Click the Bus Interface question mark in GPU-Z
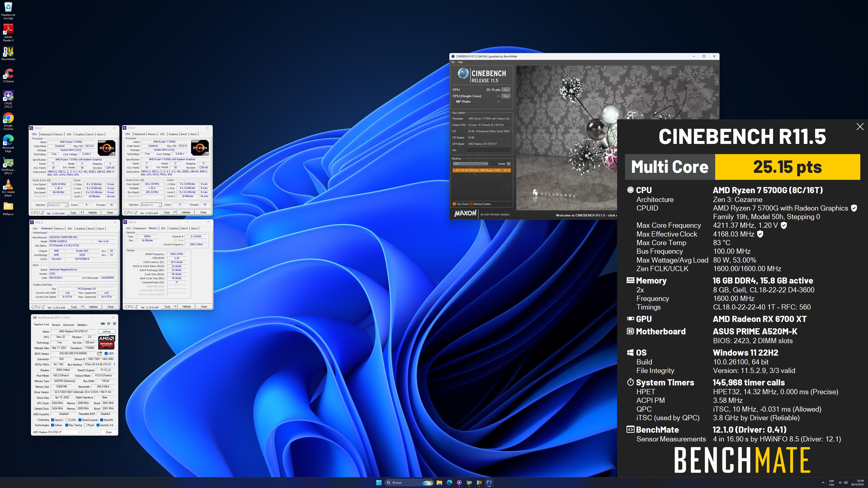Screen dimensions: 868x488 115,364
